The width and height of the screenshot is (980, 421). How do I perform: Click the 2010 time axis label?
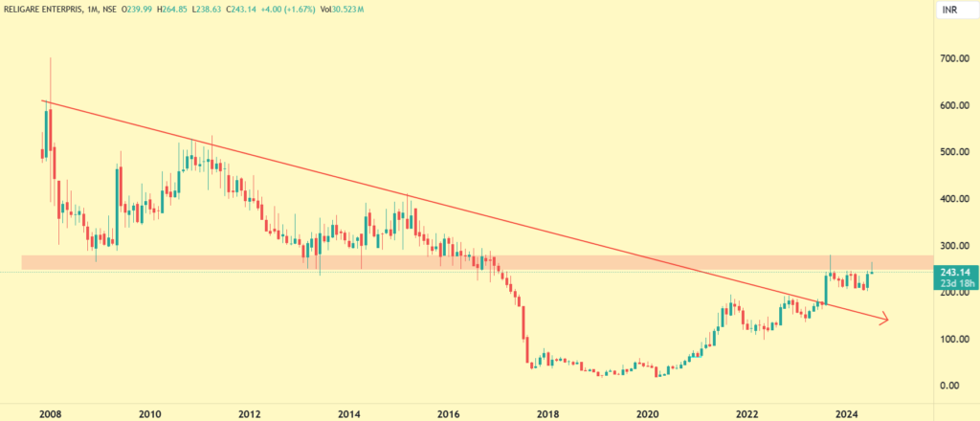150,413
